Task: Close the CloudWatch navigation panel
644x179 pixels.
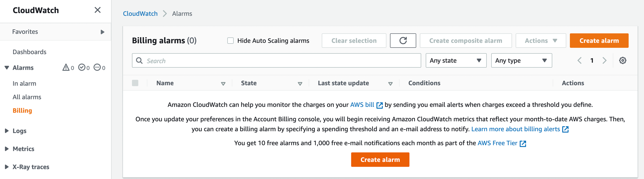Action: [x=98, y=10]
